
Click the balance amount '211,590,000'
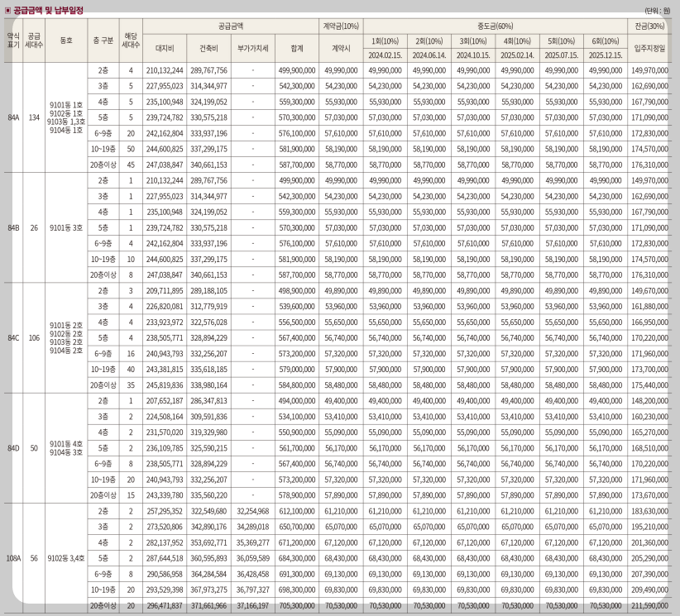pos(649,605)
